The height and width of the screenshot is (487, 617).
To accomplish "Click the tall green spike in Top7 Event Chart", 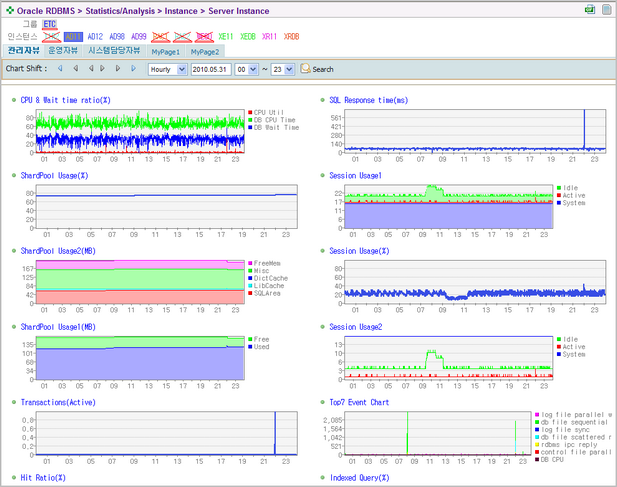I will pos(407,433).
